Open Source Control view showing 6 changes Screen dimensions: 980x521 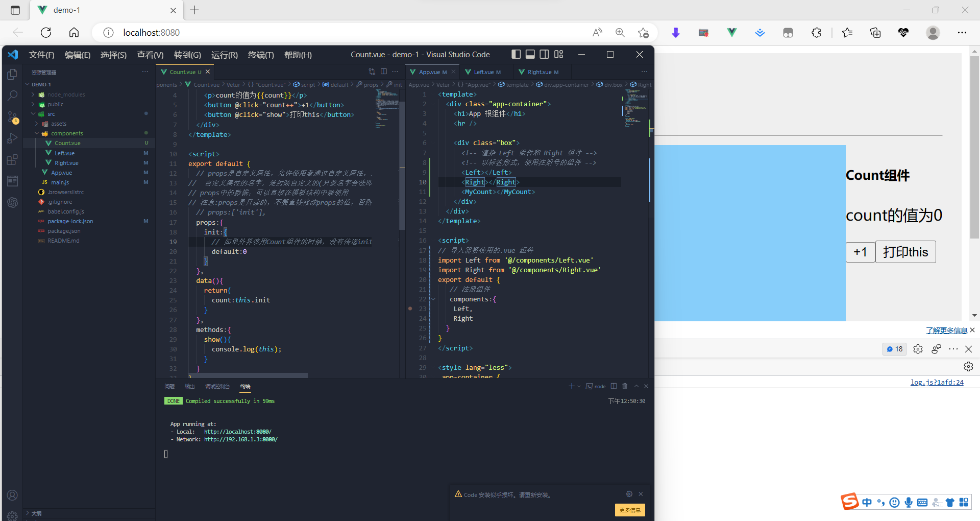(x=12, y=116)
